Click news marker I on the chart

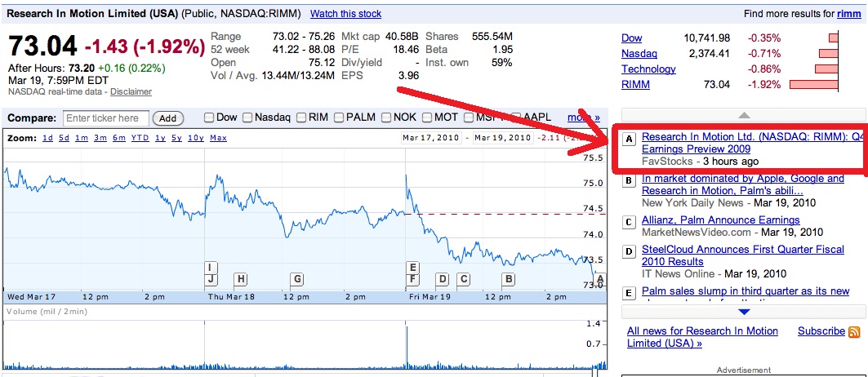pos(211,268)
